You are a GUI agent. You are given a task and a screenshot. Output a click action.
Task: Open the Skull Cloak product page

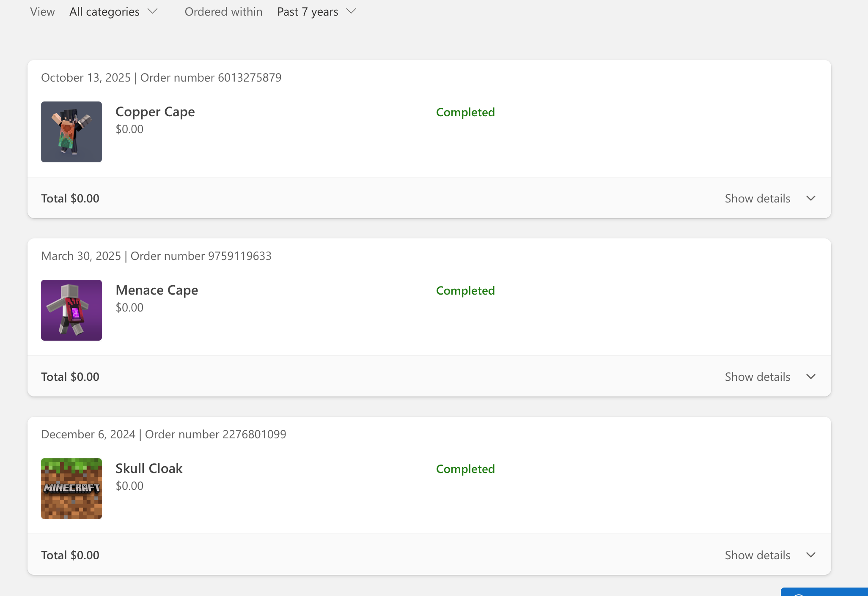pos(149,468)
